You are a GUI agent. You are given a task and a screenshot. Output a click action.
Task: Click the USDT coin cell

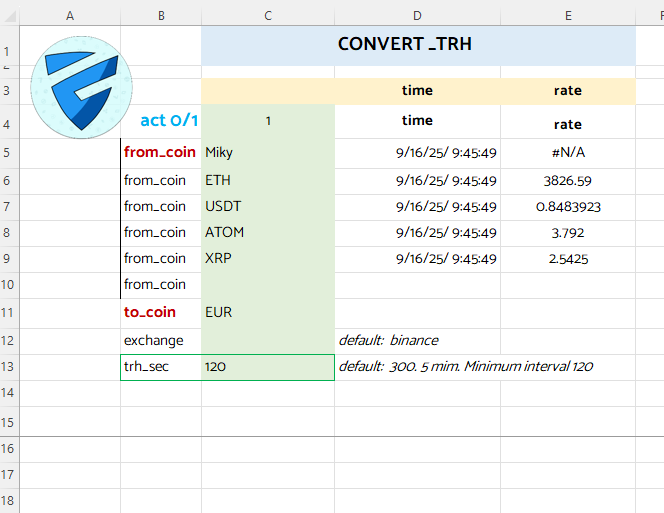point(267,207)
